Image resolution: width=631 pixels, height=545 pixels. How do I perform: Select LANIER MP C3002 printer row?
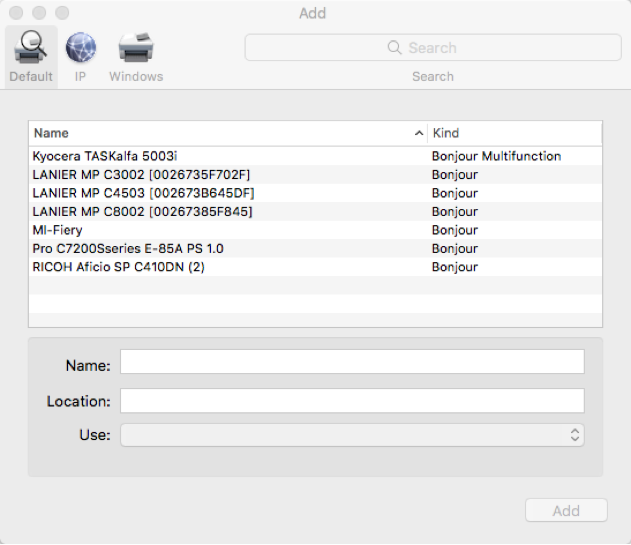tap(316, 175)
